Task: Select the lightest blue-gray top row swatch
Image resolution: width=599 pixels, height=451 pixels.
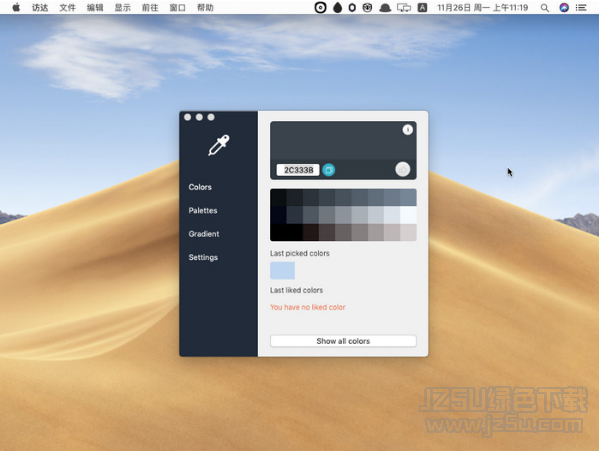Action: (x=408, y=197)
